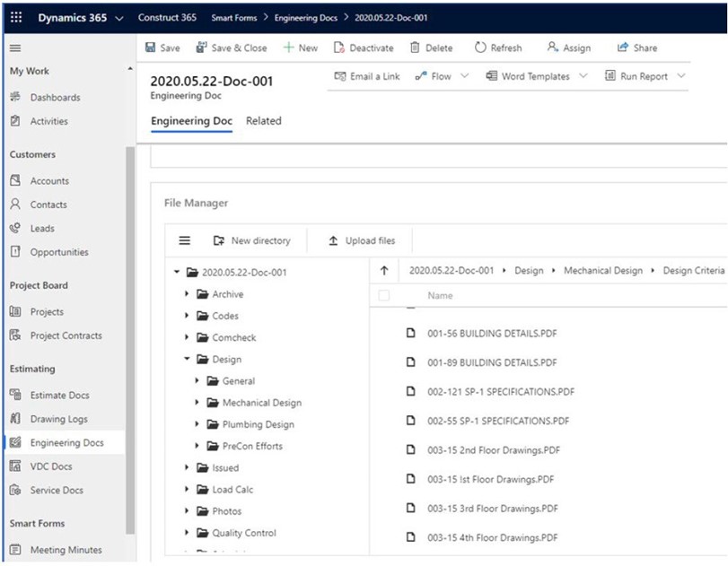
Task: Click the Assign person icon
Action: pyautogui.click(x=552, y=47)
